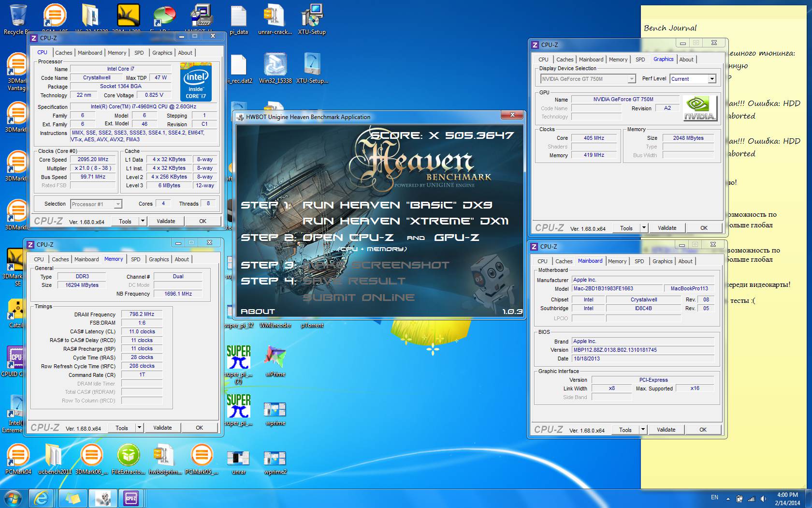Switch to Caches tab in top-left CPU-Z
The height and width of the screenshot is (508, 812).
coord(63,53)
